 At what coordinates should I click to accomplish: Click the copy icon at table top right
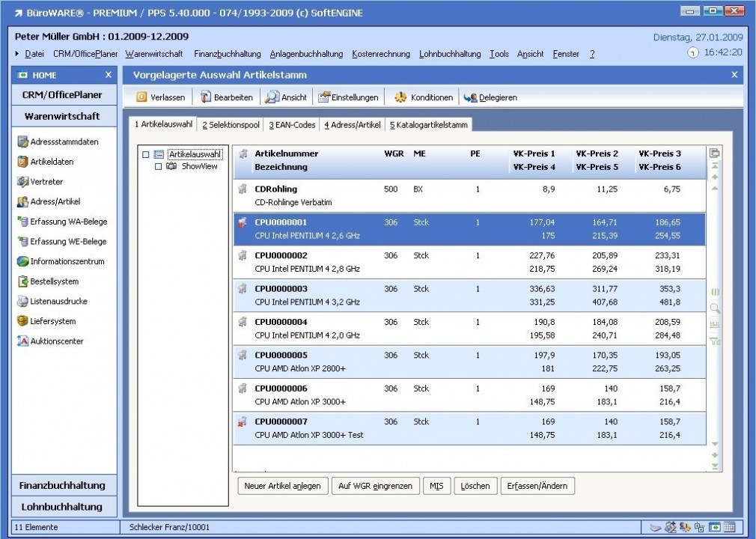coord(715,153)
